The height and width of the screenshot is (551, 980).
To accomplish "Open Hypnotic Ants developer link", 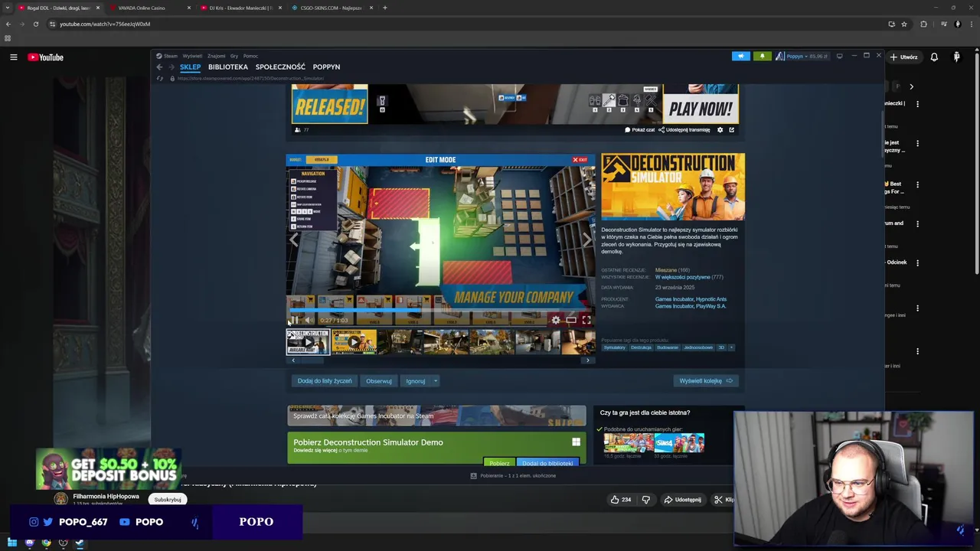I will pos(712,299).
